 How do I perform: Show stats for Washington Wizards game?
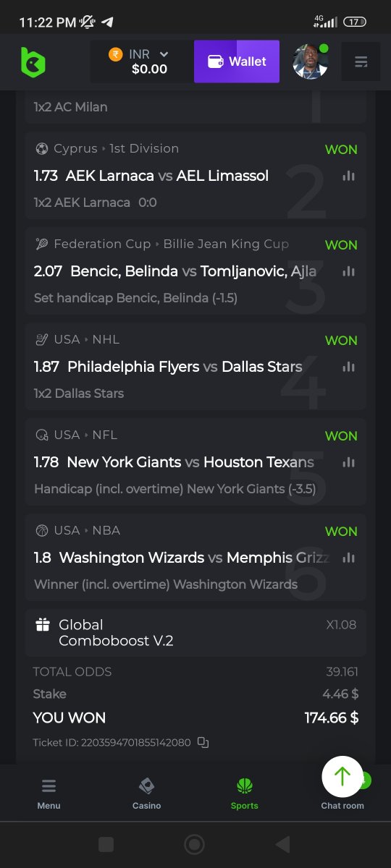coord(349,558)
